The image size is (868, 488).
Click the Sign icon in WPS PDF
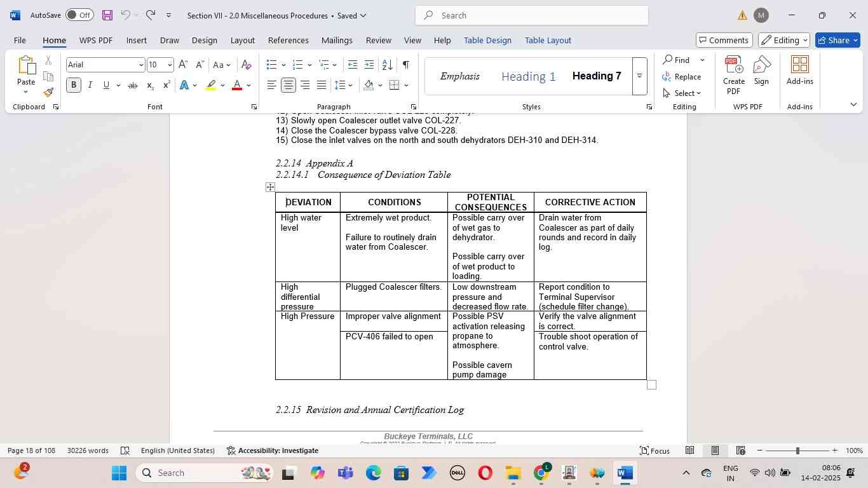(761, 71)
